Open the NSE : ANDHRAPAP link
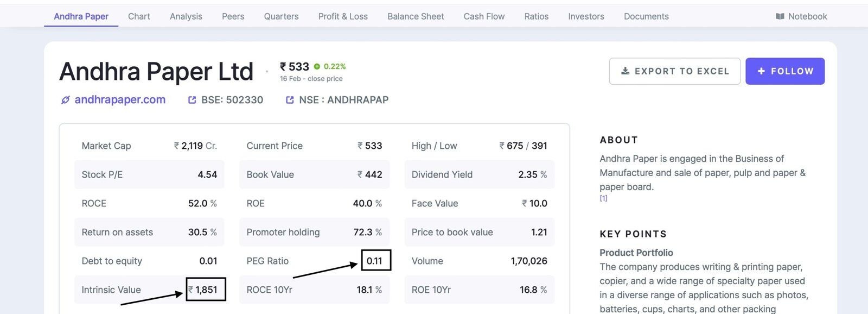 (x=343, y=100)
